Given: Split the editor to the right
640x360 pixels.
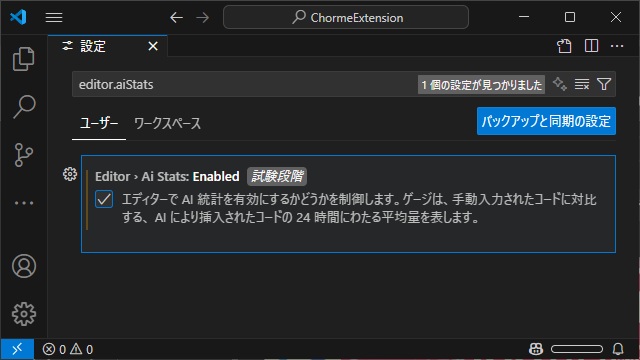Looking at the screenshot, I should (591, 46).
